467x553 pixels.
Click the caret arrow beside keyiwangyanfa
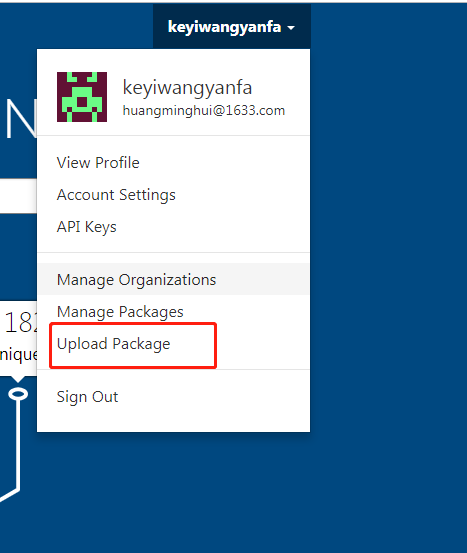click(x=291, y=28)
